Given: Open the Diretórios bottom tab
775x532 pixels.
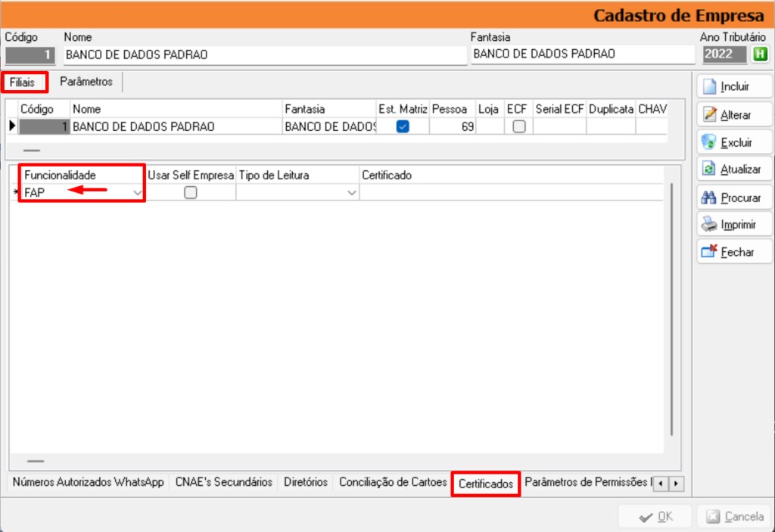Looking at the screenshot, I should (306, 482).
